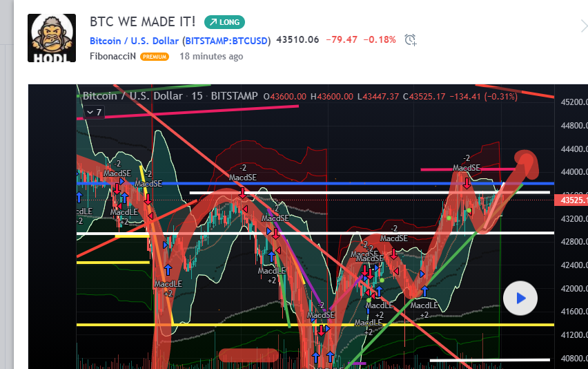The image size is (588, 369).
Task: Click the '18 minutes ago' timestamp
Action: 211,57
